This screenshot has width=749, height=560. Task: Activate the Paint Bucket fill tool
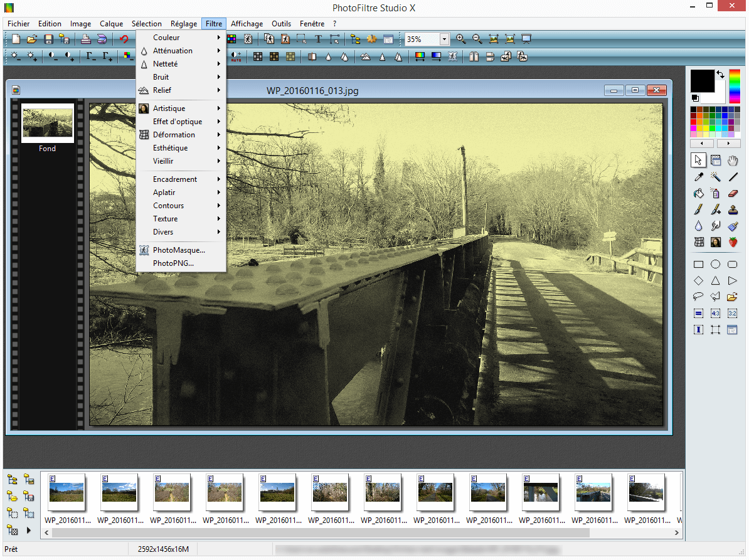pos(699,194)
